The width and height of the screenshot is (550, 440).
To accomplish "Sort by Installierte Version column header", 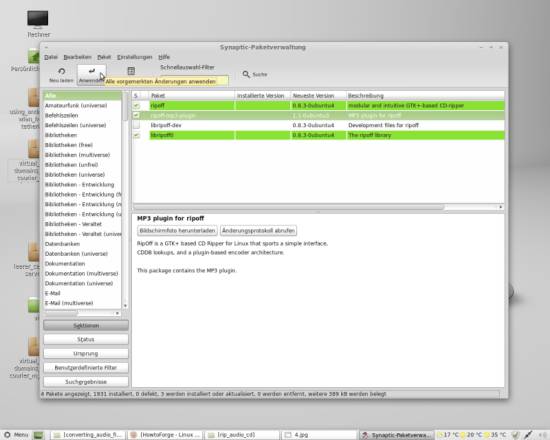I will coord(262,95).
